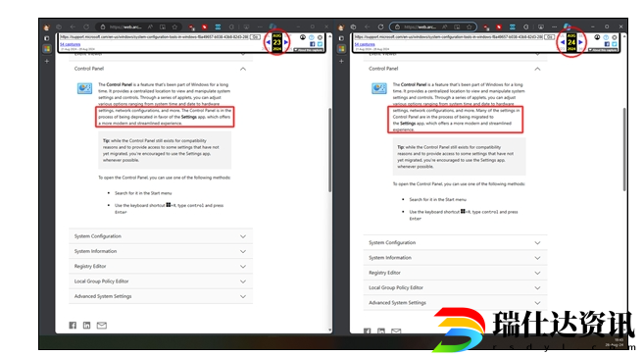
Task: Share via LinkedIn icon below left article
Action: pyautogui.click(x=86, y=326)
